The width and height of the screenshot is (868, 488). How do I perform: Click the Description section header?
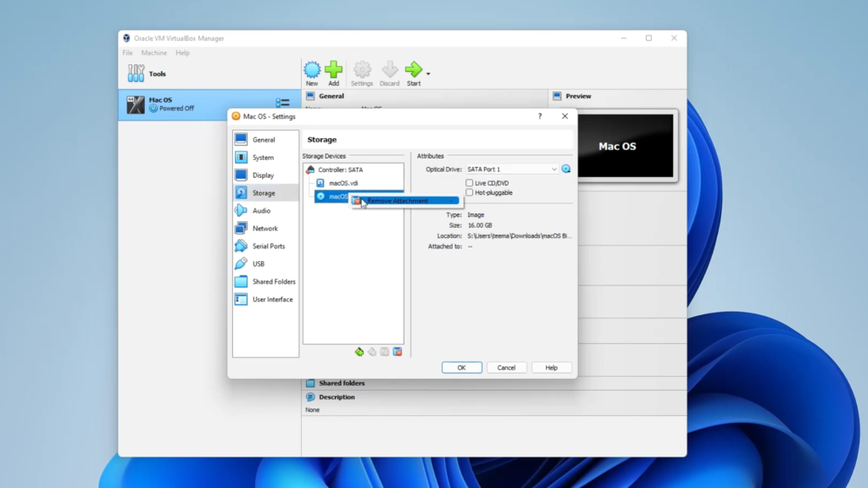337,397
